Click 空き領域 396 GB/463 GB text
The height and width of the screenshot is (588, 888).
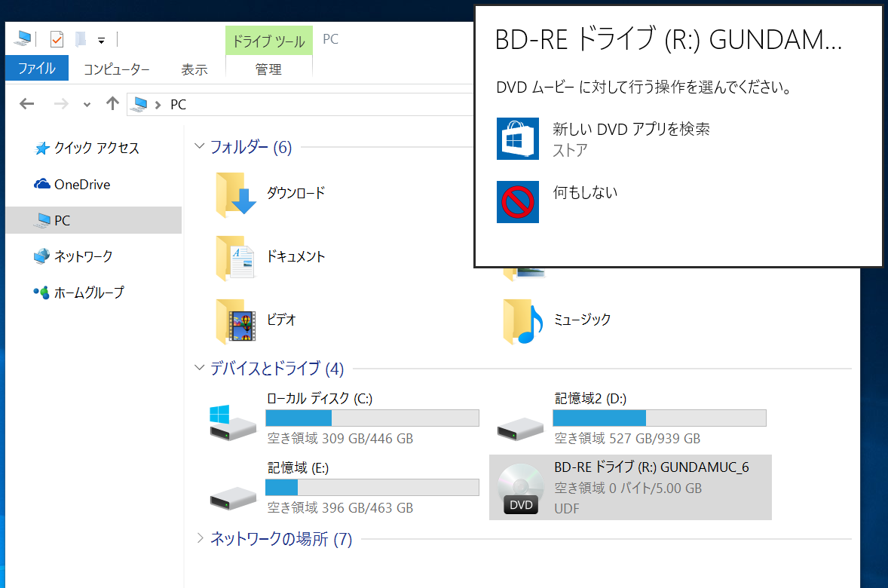(340, 507)
